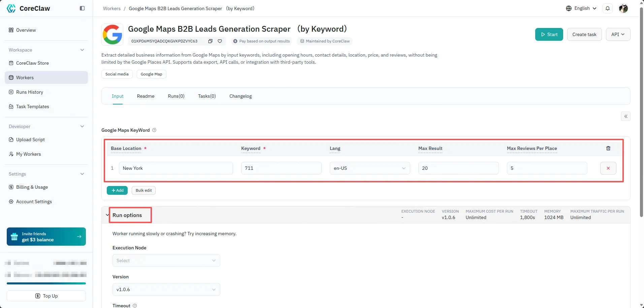Click the Max Result field
The width and height of the screenshot is (644, 308).
coord(458,168)
